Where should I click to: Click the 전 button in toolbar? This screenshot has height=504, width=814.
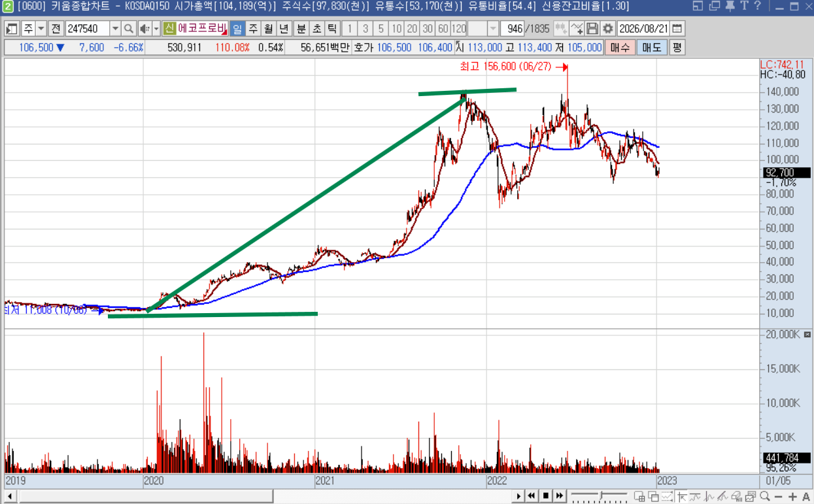point(56,29)
